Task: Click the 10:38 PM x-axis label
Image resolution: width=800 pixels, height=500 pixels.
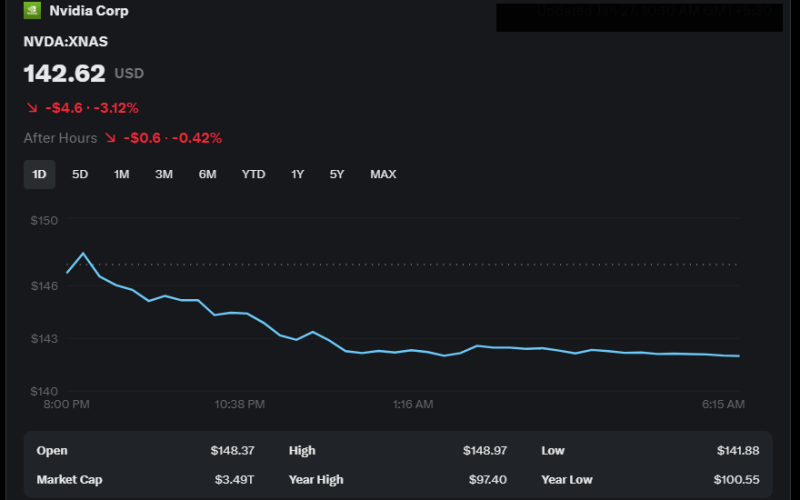Action: click(x=239, y=405)
